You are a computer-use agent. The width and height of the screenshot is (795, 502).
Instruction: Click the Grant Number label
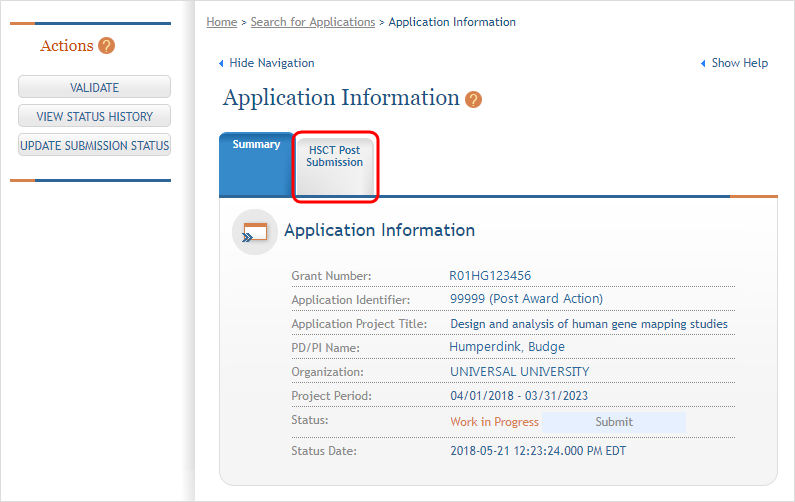coord(332,276)
